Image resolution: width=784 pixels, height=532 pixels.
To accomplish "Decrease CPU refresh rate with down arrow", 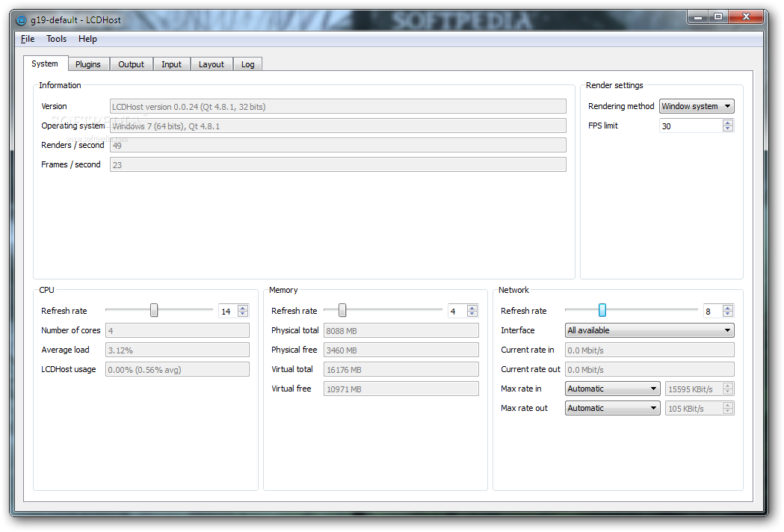I will point(243,314).
